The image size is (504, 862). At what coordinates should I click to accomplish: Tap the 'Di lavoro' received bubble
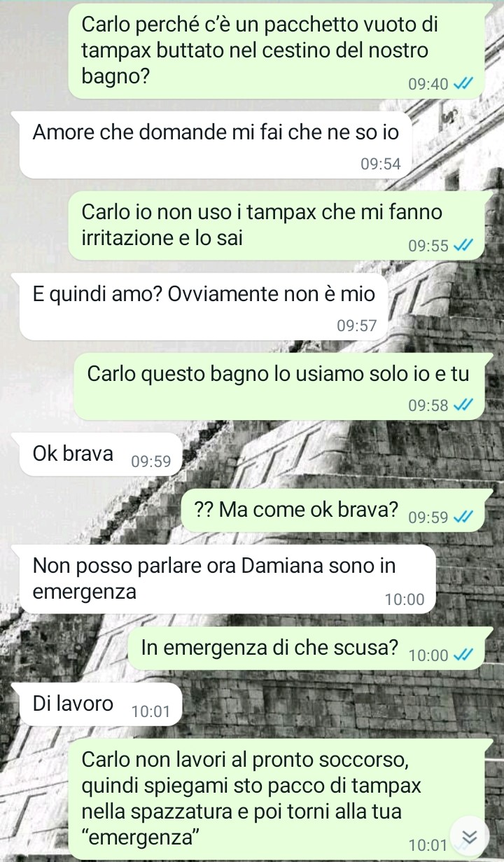click(101, 704)
